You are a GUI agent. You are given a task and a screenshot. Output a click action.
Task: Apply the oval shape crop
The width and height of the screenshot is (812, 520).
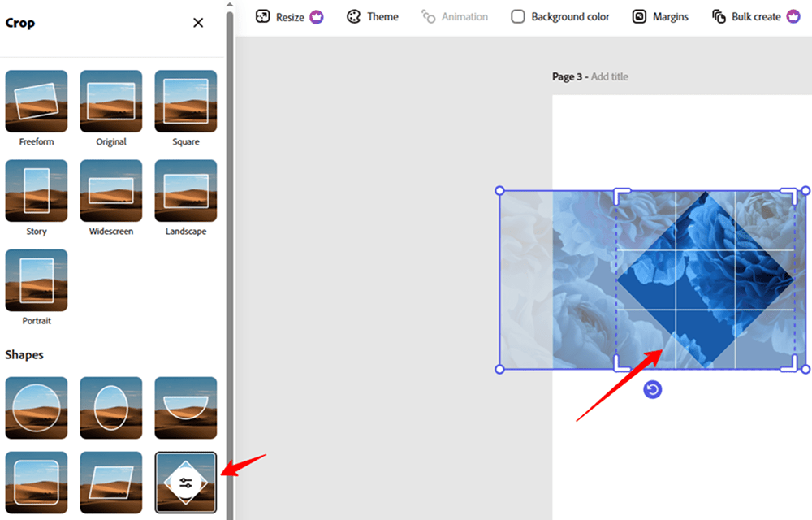tap(110, 408)
